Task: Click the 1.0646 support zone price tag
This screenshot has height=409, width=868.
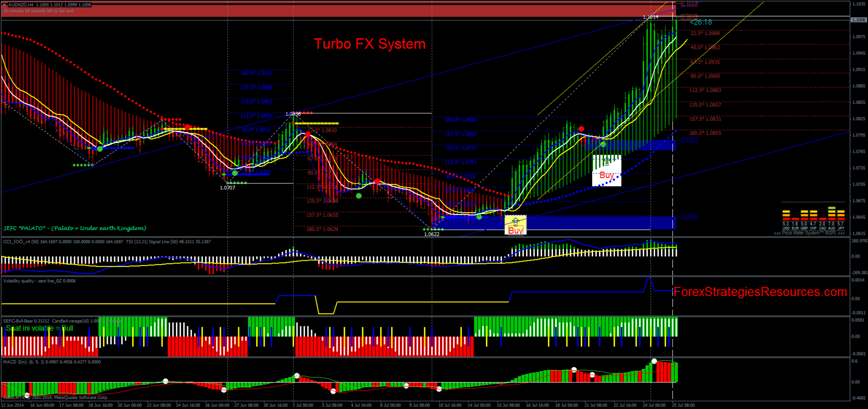Action: (x=689, y=217)
